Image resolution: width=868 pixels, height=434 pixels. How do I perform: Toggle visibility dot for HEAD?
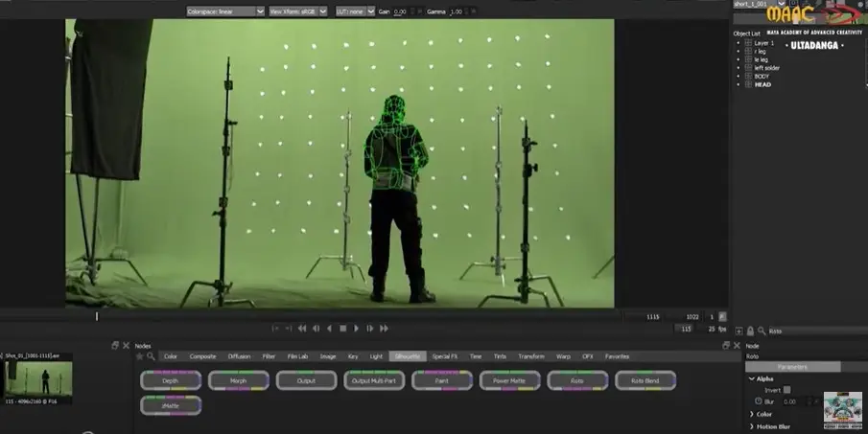(x=738, y=84)
